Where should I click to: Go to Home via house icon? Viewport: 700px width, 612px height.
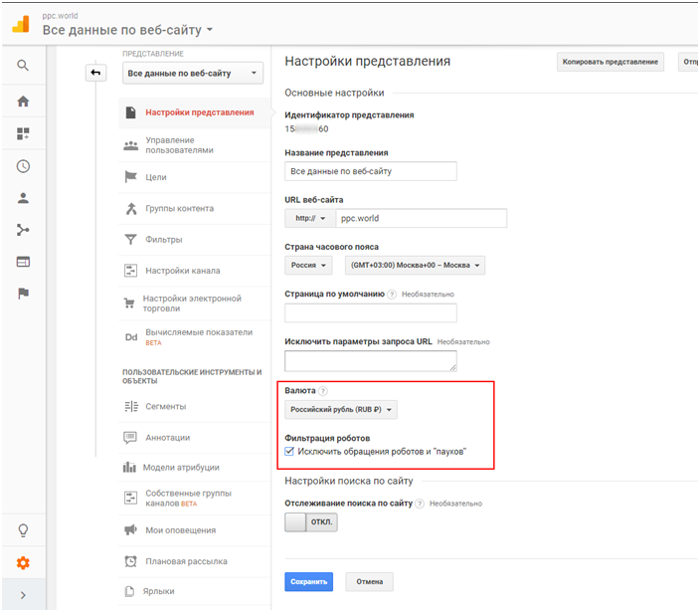coord(23,102)
